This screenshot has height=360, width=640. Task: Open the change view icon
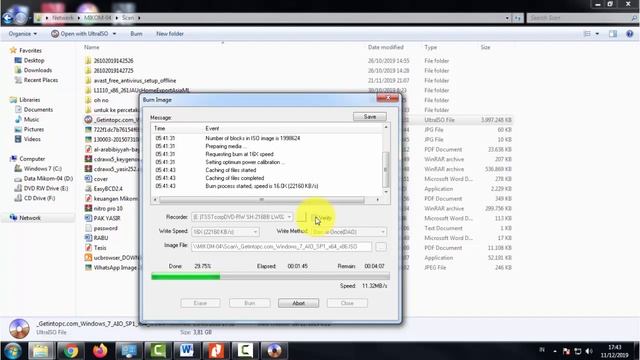587,34
